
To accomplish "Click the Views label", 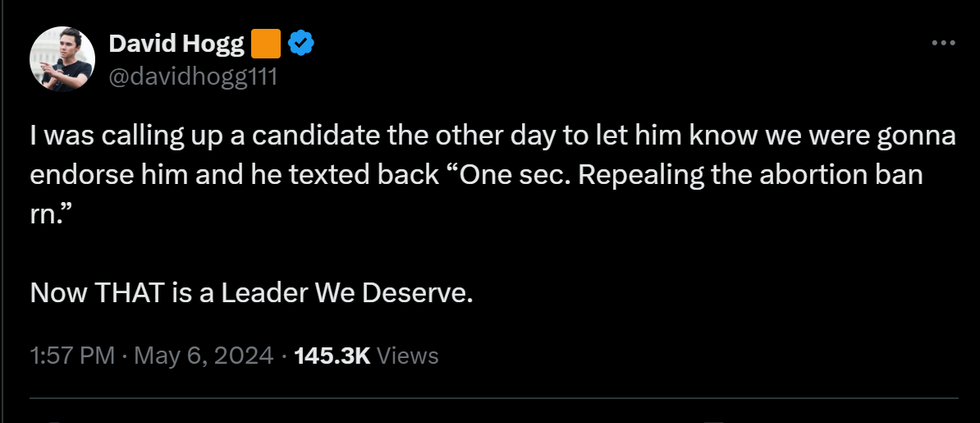I will pos(407,355).
